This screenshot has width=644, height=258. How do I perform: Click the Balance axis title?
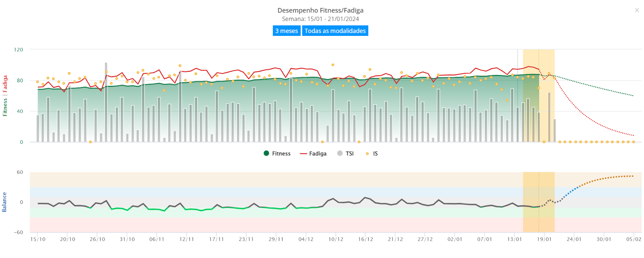(x=4, y=202)
